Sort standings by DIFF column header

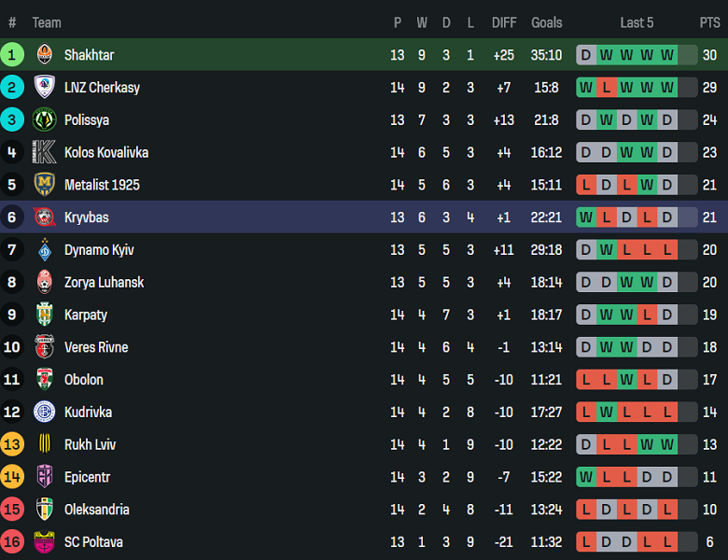pyautogui.click(x=504, y=22)
